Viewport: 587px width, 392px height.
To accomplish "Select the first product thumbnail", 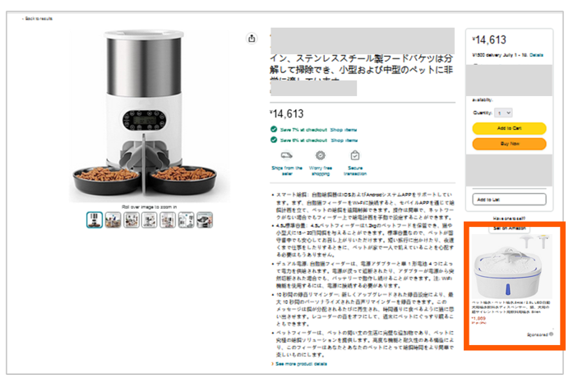I will [x=95, y=220].
